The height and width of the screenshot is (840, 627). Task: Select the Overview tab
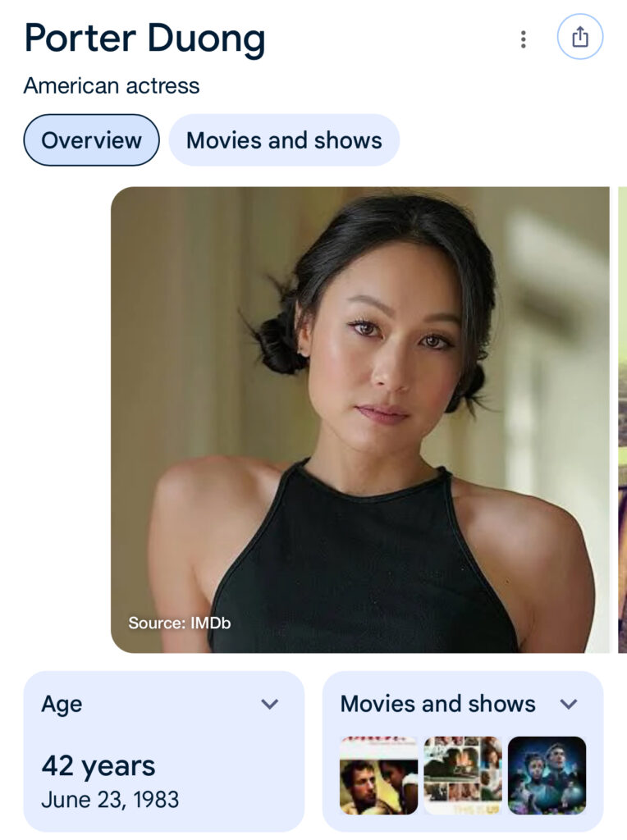[91, 140]
